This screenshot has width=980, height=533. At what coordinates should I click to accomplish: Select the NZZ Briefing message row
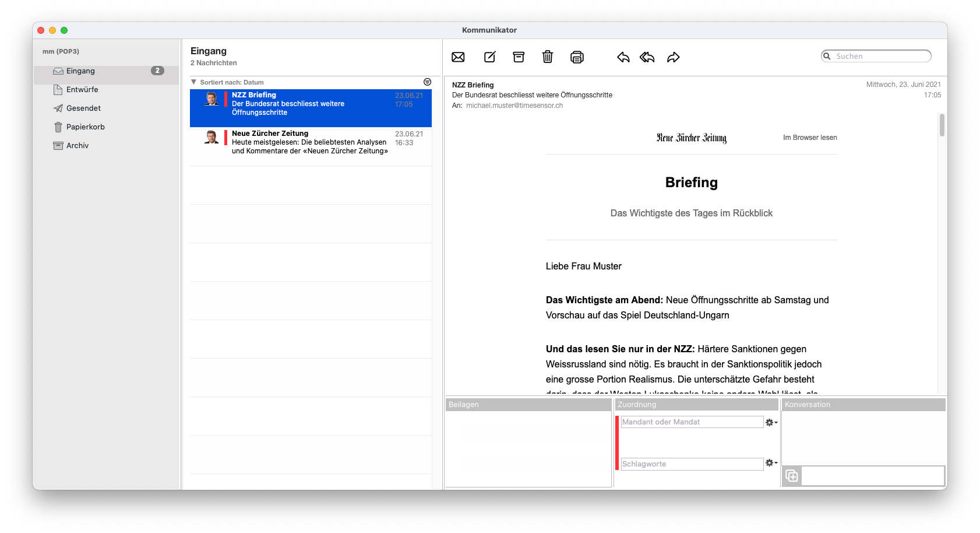click(x=311, y=108)
